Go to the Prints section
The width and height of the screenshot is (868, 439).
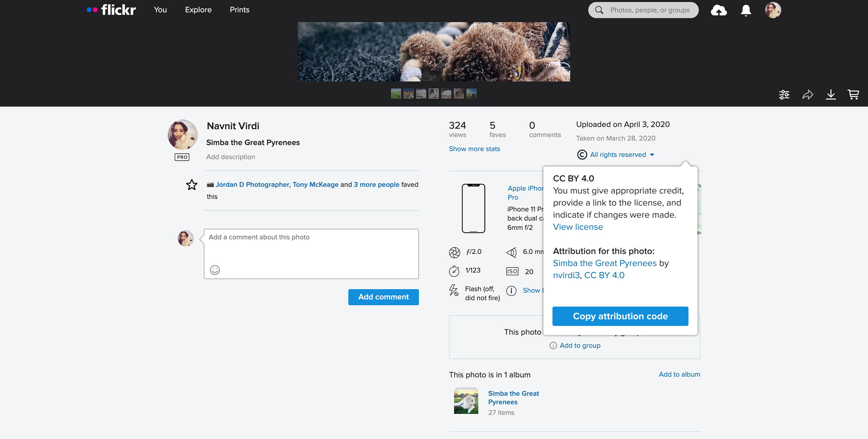point(239,10)
